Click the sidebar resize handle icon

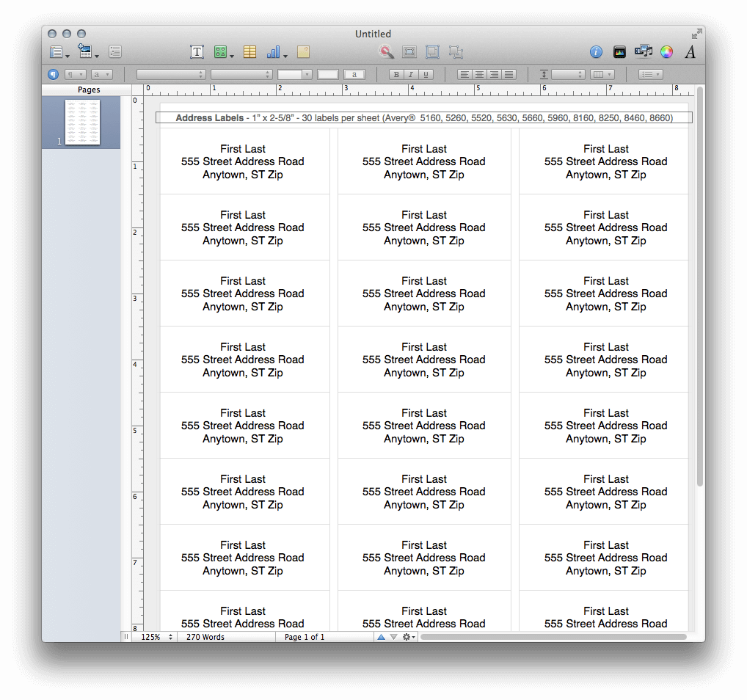(126, 637)
